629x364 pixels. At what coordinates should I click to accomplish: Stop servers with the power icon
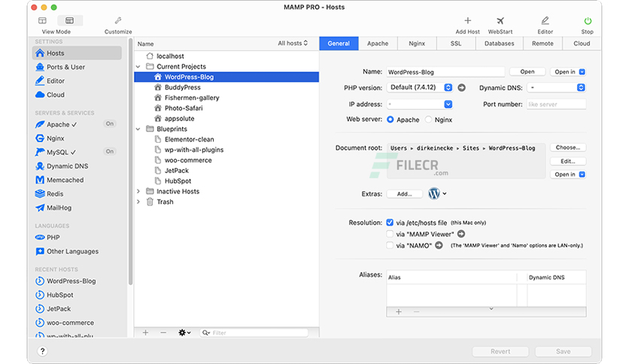click(588, 21)
